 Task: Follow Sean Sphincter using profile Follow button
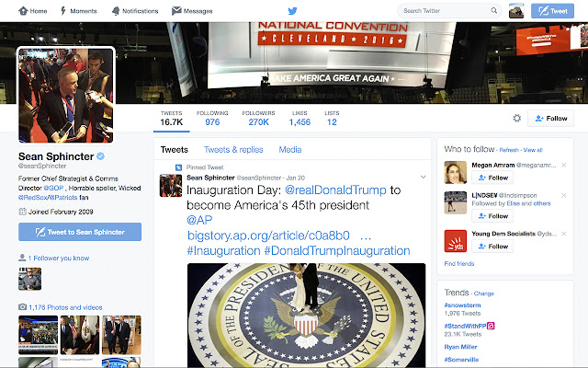pos(551,118)
